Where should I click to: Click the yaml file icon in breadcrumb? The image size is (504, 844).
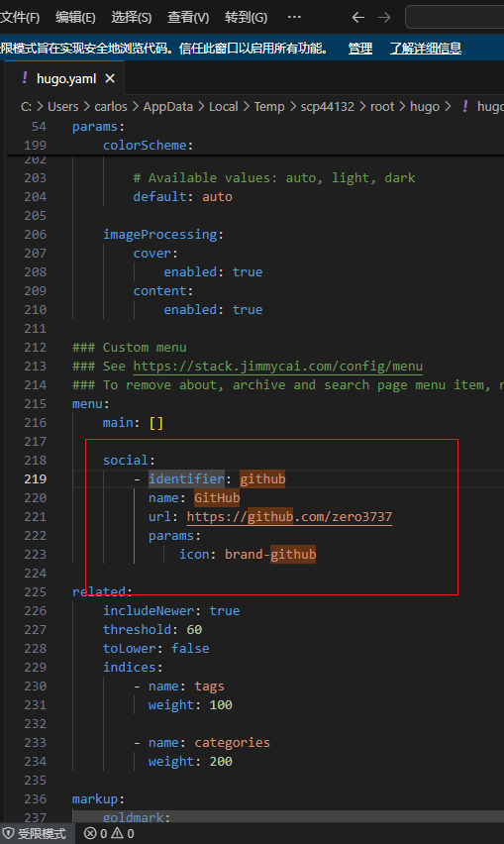click(x=465, y=106)
